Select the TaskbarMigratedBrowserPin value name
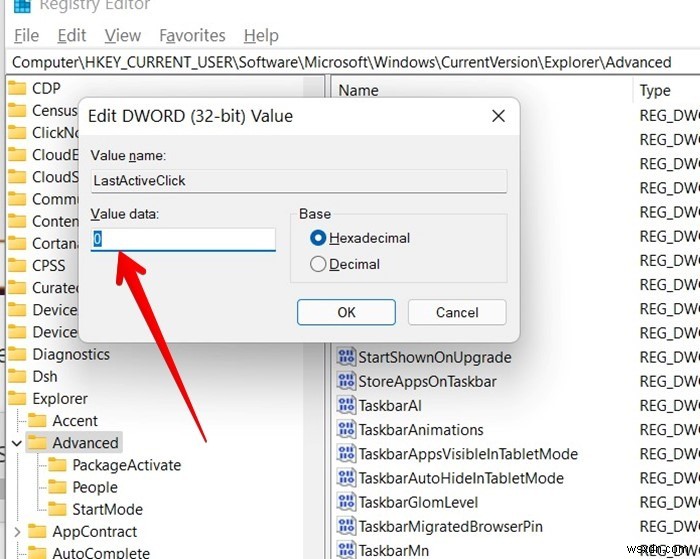This screenshot has width=700, height=559. click(x=450, y=526)
